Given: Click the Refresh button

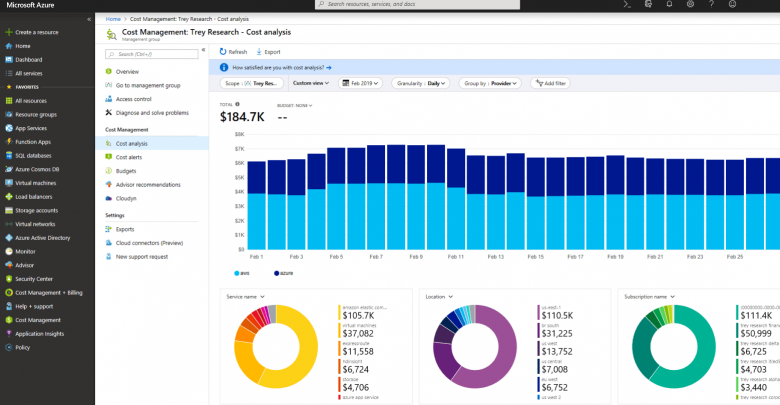Looking at the screenshot, I should tap(233, 52).
